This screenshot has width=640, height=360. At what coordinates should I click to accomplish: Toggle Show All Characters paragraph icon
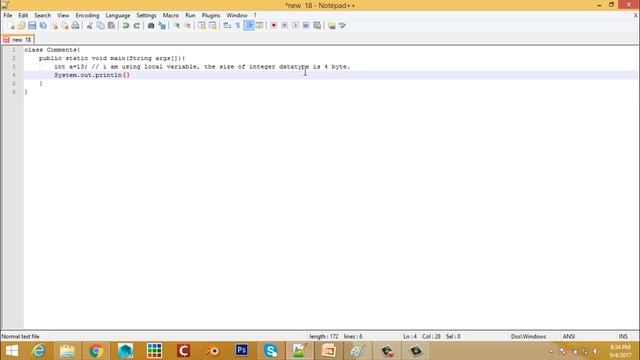(238, 26)
